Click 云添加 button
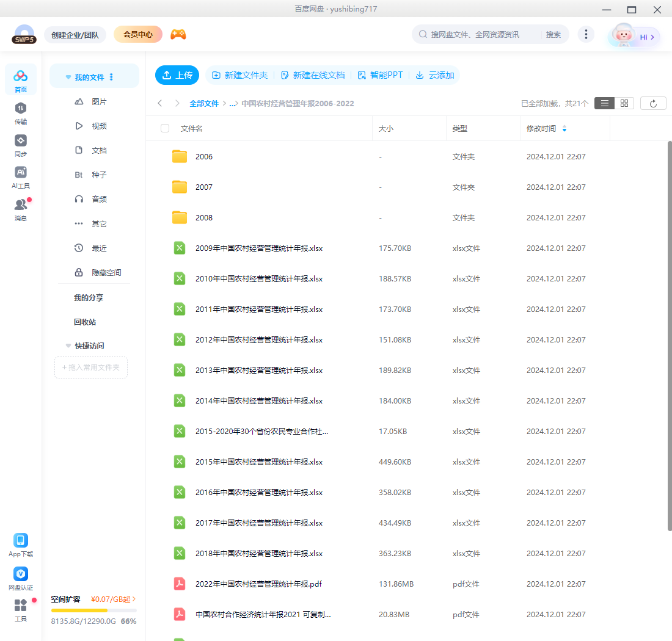 pos(435,75)
